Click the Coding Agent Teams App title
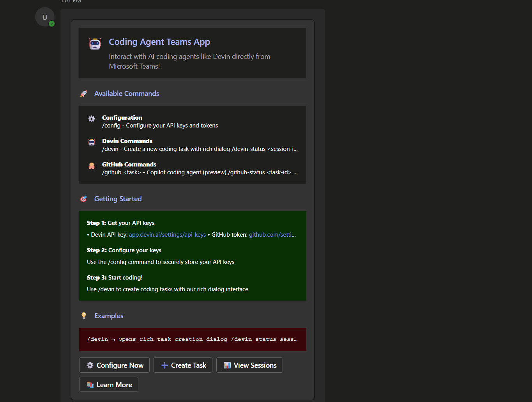Viewport: 532px width, 402px height. coord(159,42)
